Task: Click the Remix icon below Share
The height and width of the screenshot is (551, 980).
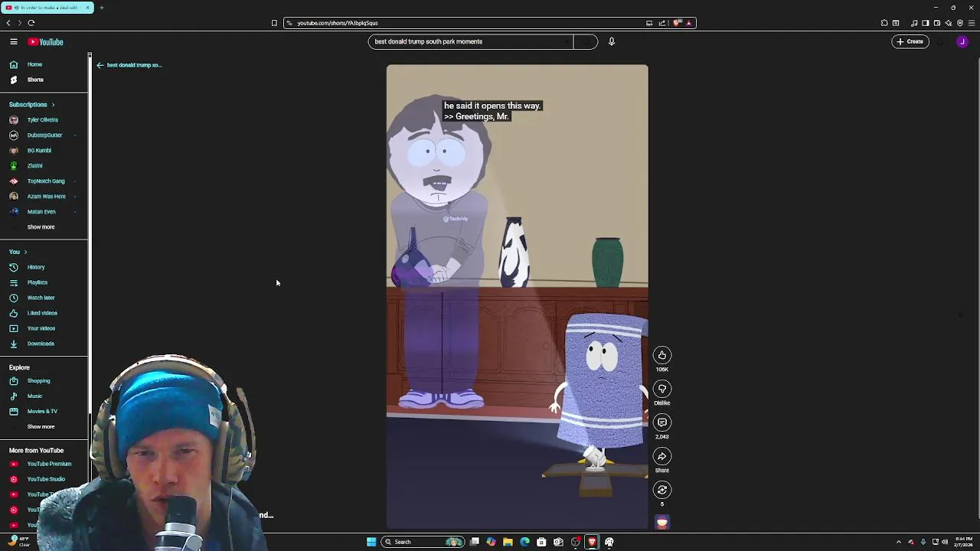Action: pos(662,490)
